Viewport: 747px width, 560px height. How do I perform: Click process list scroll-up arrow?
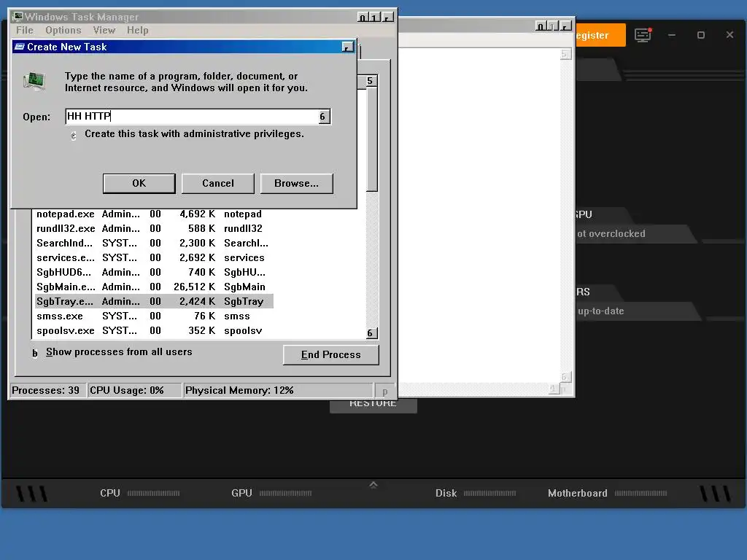371,81
